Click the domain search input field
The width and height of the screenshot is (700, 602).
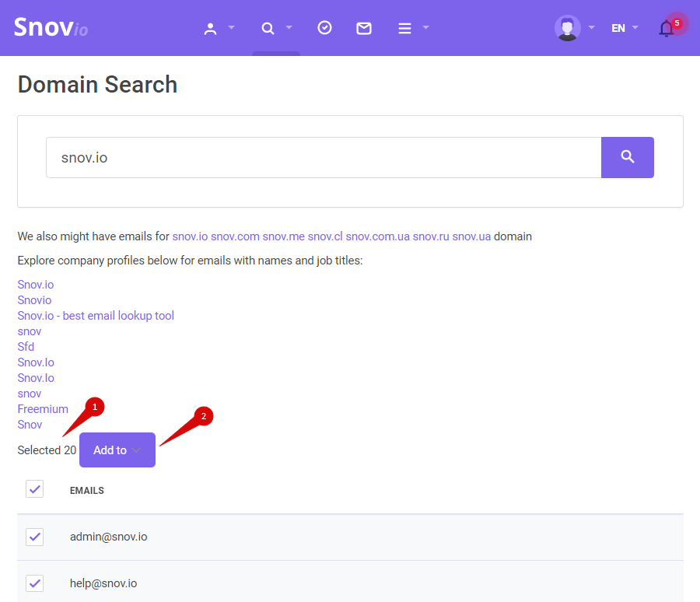click(324, 157)
